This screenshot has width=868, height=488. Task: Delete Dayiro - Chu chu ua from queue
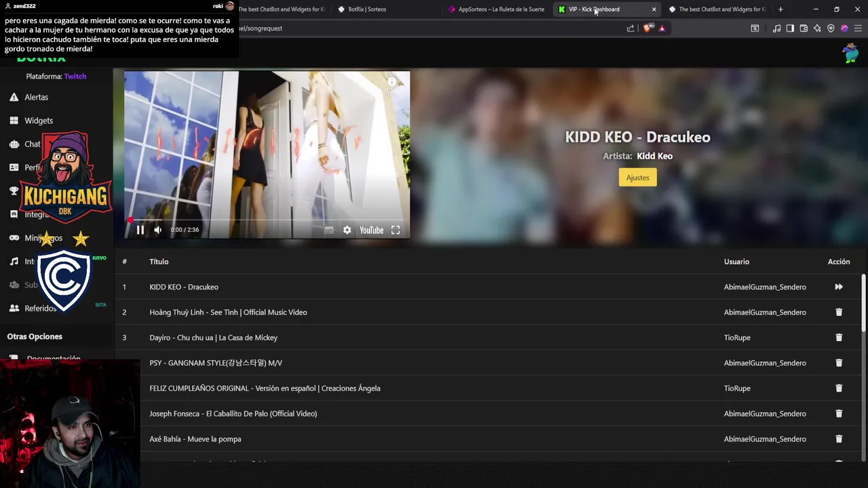(x=839, y=338)
